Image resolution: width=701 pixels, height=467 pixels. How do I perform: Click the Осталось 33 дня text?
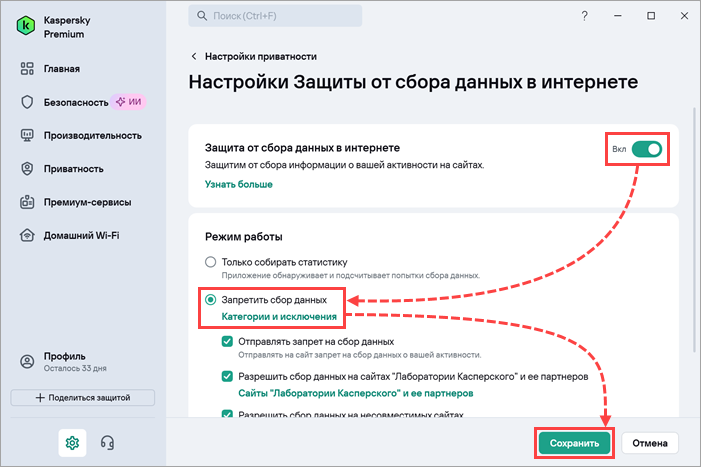tap(75, 369)
